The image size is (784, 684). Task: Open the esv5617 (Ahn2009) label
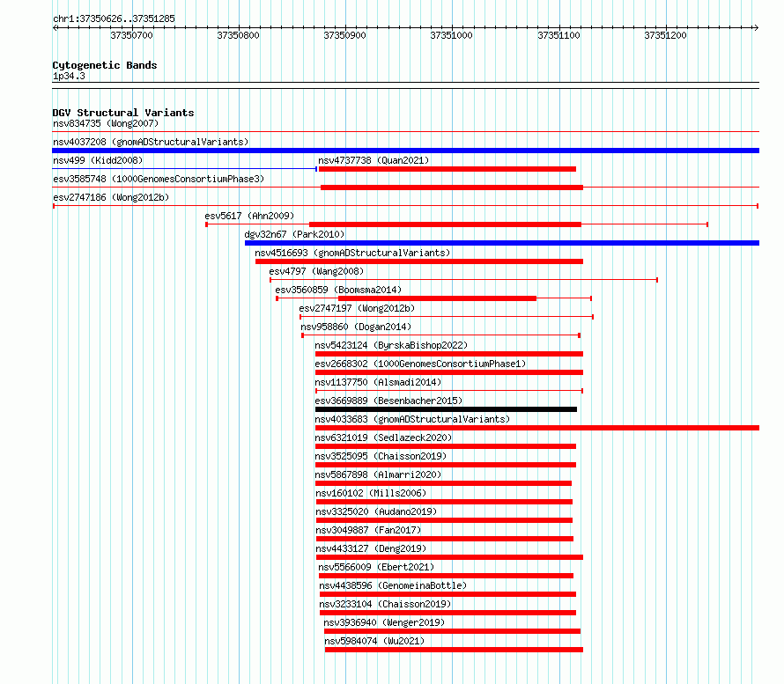249,216
